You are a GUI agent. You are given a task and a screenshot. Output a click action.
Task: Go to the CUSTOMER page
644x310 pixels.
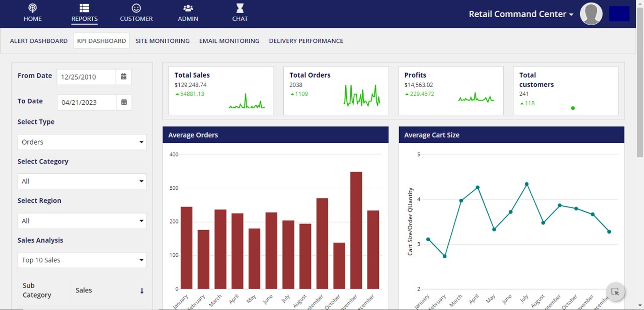(x=136, y=13)
